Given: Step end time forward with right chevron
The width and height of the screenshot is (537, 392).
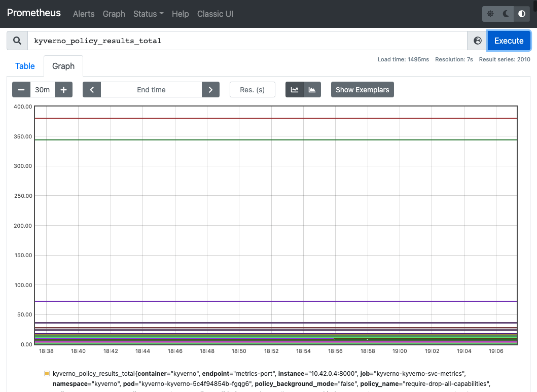Looking at the screenshot, I should point(210,89).
